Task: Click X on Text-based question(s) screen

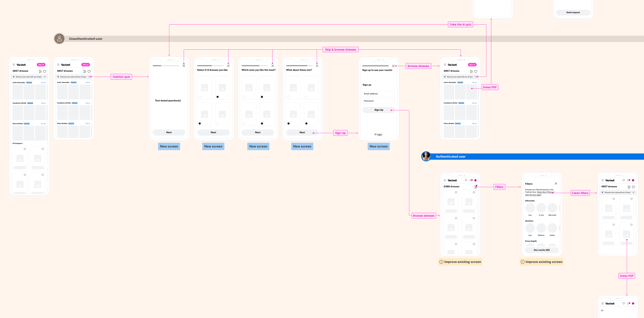Action: pyautogui.click(x=184, y=66)
